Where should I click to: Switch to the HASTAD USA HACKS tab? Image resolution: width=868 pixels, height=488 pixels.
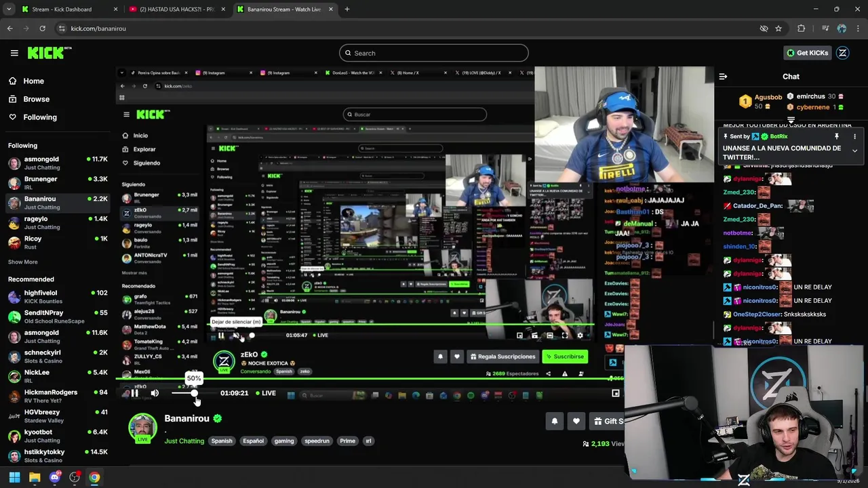click(178, 9)
